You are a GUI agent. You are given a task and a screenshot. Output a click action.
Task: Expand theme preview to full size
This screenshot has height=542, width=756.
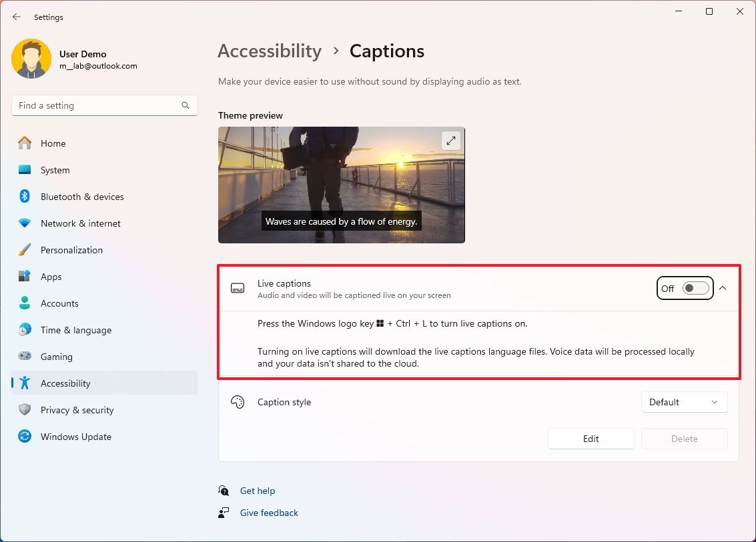click(451, 141)
